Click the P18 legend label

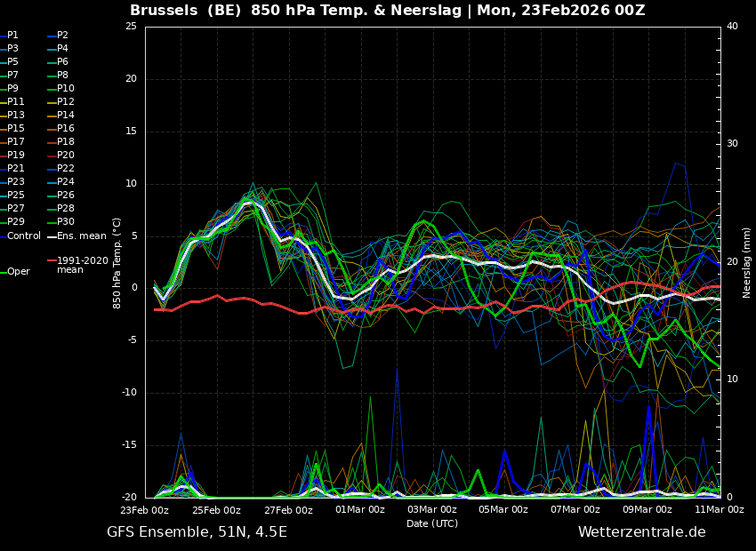[66, 141]
